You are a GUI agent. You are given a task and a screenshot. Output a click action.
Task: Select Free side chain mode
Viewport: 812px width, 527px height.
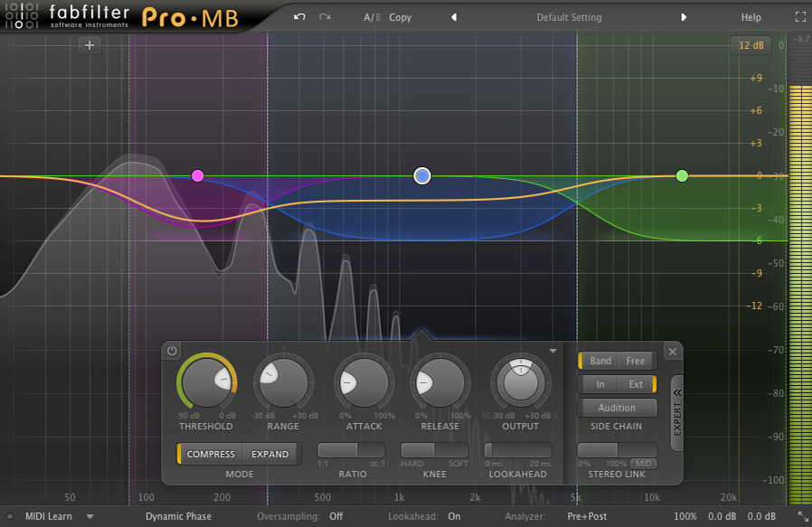tap(636, 361)
